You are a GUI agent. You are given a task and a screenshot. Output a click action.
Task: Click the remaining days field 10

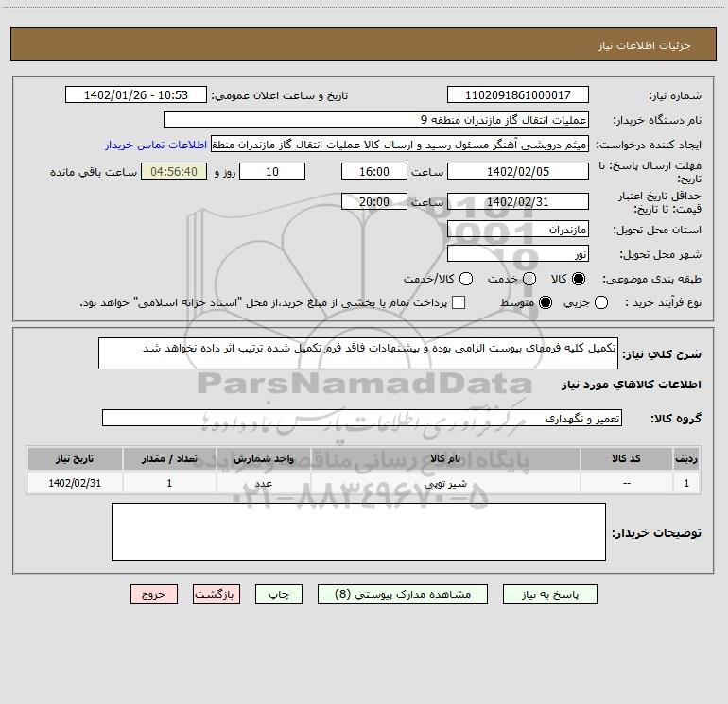coord(272,171)
